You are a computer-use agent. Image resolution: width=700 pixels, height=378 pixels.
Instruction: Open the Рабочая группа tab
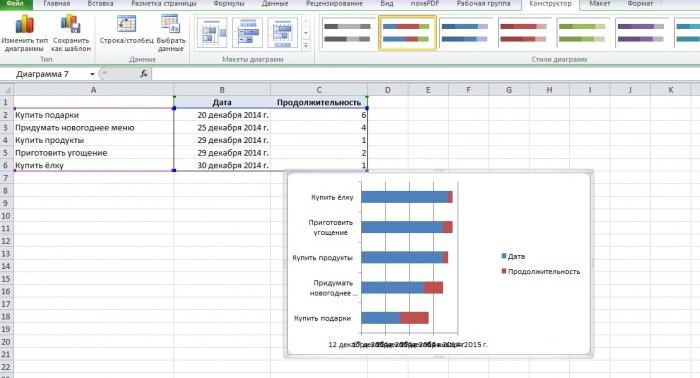click(483, 4)
